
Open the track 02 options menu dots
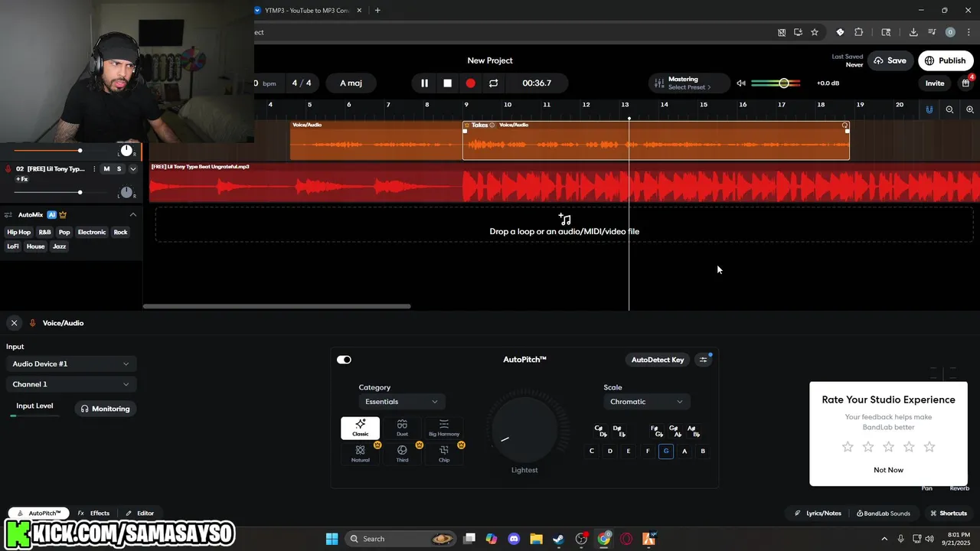click(94, 168)
